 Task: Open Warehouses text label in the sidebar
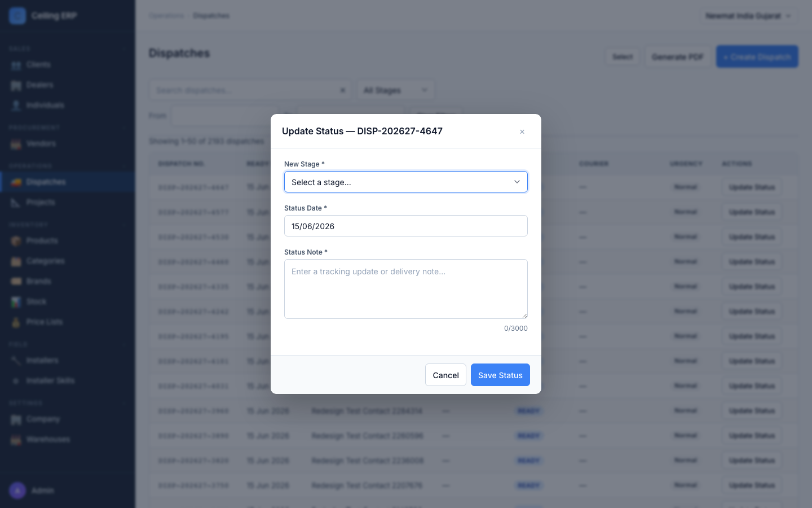(48, 440)
